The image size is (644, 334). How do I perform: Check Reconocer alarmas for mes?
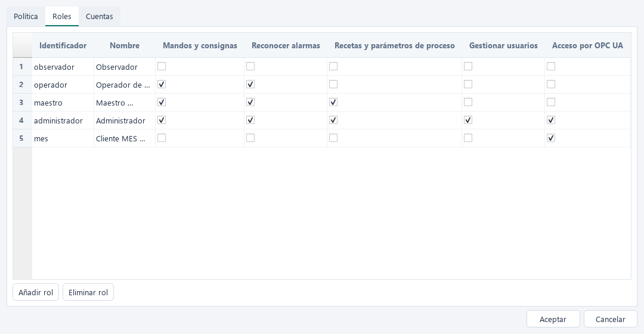click(250, 138)
